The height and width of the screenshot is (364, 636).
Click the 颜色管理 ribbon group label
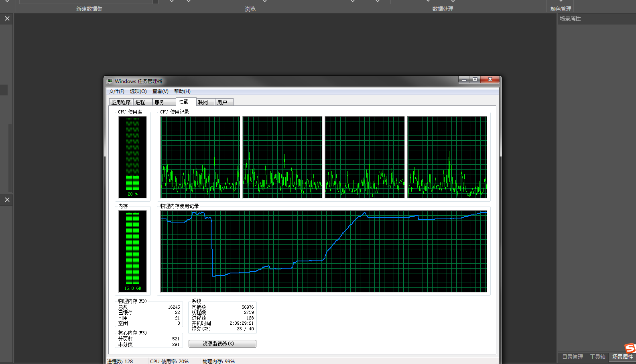point(561,9)
